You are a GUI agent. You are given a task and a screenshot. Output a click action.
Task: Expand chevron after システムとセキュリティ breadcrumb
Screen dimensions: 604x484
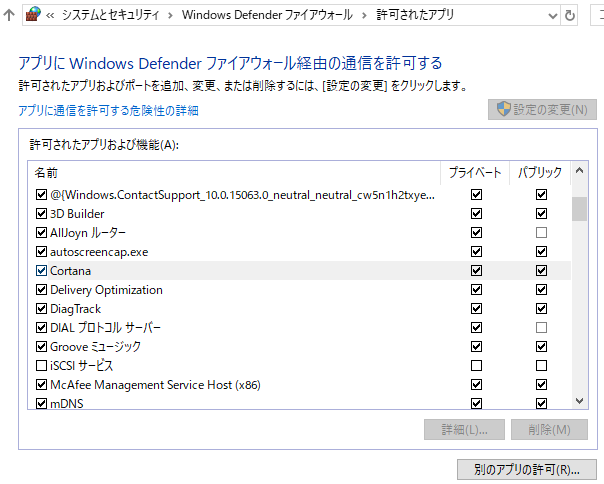pyautogui.click(x=170, y=15)
